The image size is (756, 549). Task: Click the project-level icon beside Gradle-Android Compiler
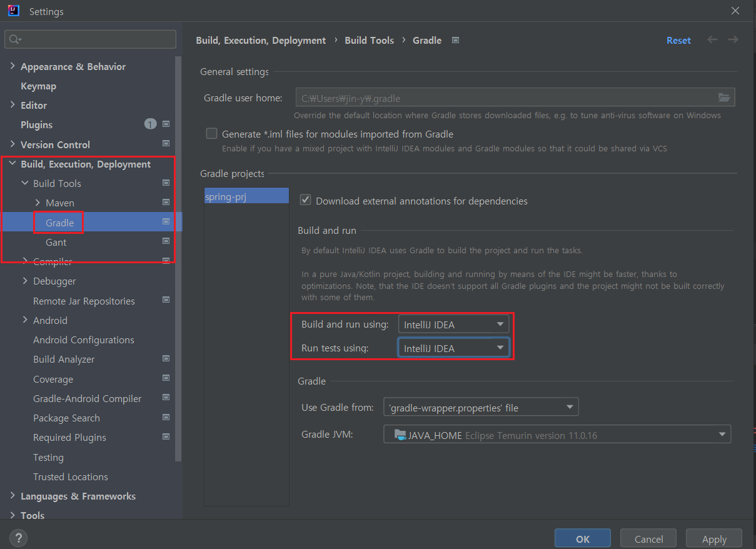tap(166, 398)
